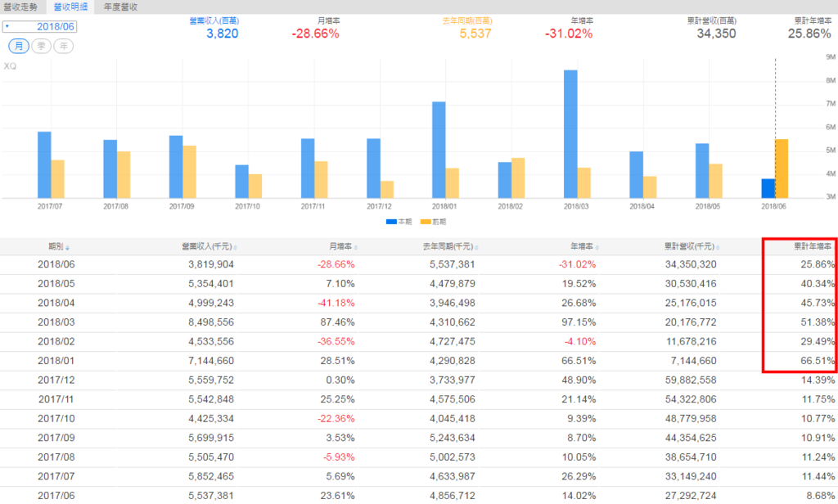The width and height of the screenshot is (838, 504).
Task: Click the -36.55% monthly growth cell
Action: [336, 341]
